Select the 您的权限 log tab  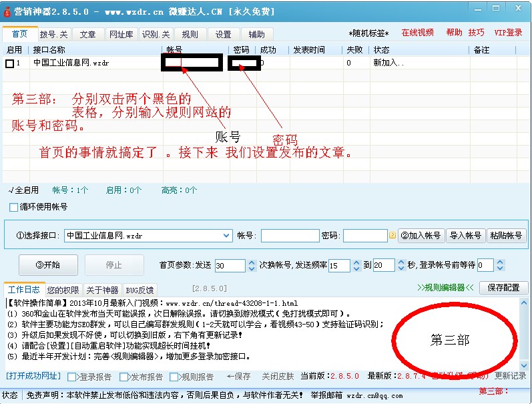[63, 290]
